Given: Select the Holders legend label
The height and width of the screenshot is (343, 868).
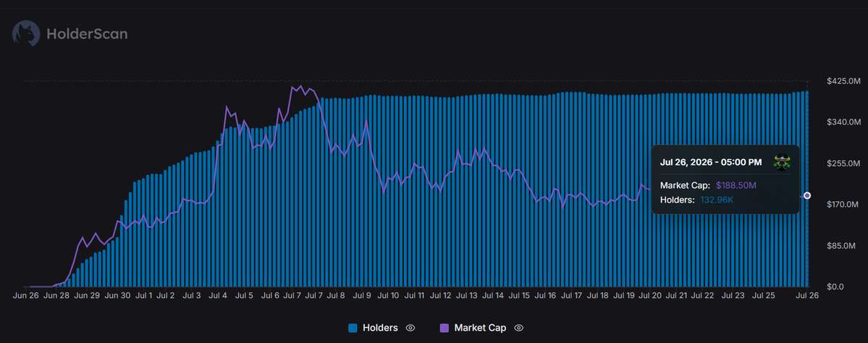Looking at the screenshot, I should point(380,328).
